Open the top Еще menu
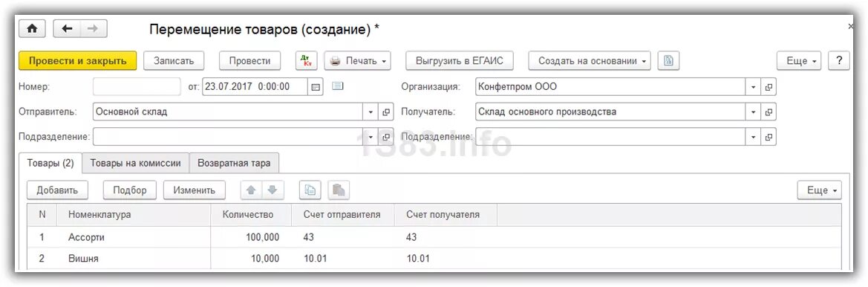 click(800, 61)
